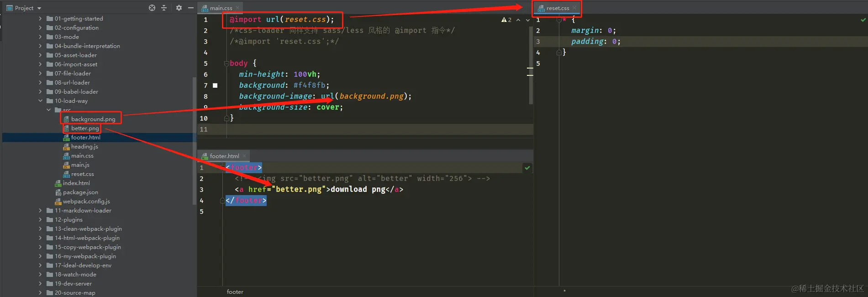
Task: Switch to the footer.html editor tab
Action: coord(224,156)
